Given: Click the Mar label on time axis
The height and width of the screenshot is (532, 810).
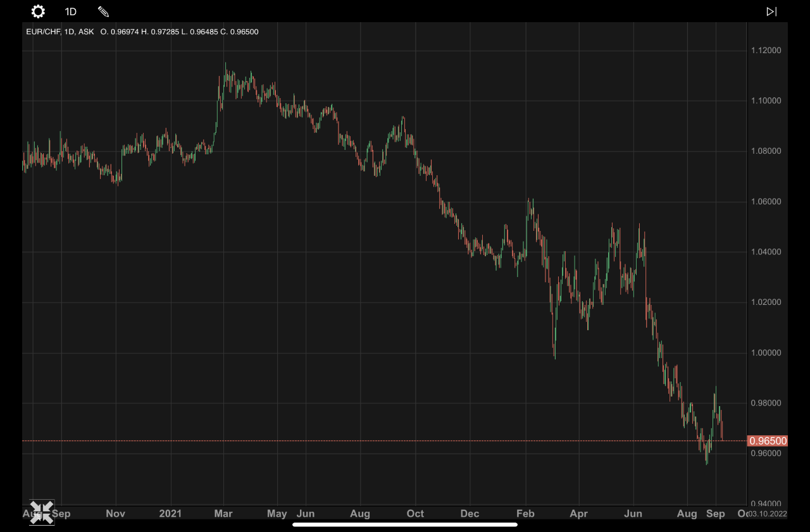Looking at the screenshot, I should point(223,514).
